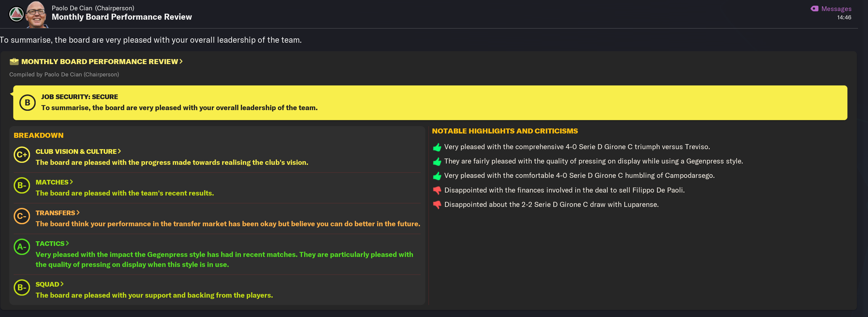Expand Club Vision & Culture section
This screenshot has width=868, height=317.
(x=78, y=151)
